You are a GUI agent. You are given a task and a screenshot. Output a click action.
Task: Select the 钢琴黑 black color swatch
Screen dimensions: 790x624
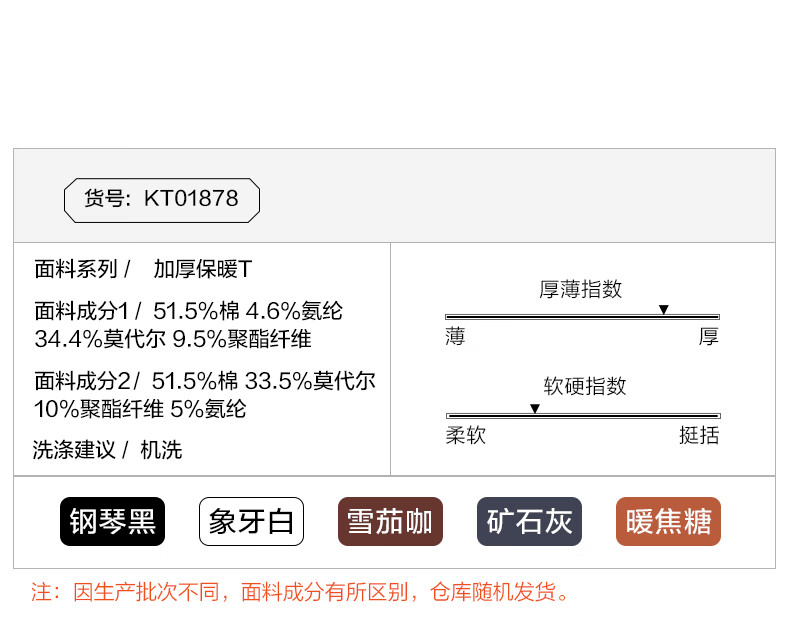112,521
